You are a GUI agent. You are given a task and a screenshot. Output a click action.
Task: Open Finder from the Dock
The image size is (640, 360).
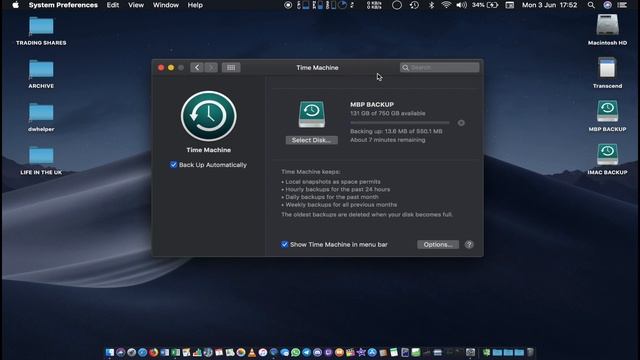(x=110, y=352)
